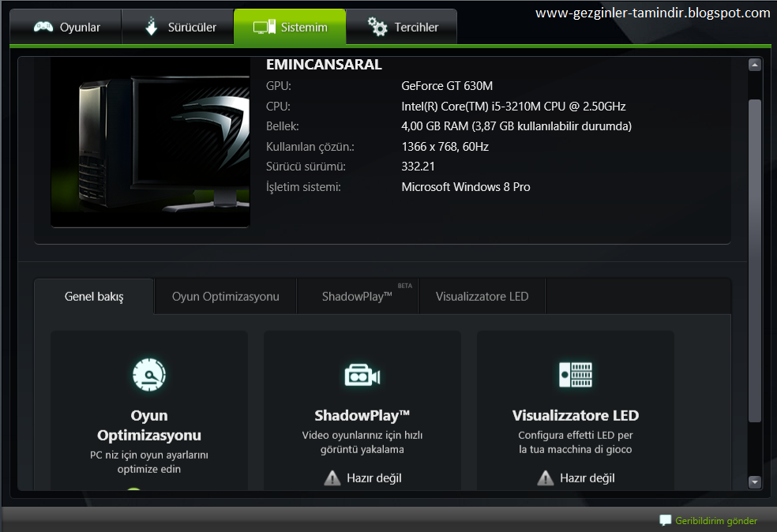
Task: Click the Oyun Optimizasyonu gauge icon
Action: (x=149, y=374)
